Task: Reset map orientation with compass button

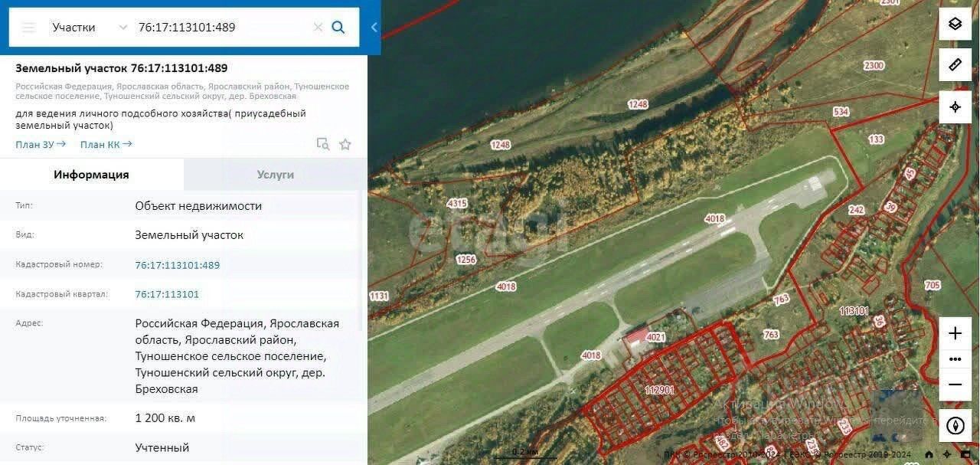Action: coord(955,426)
